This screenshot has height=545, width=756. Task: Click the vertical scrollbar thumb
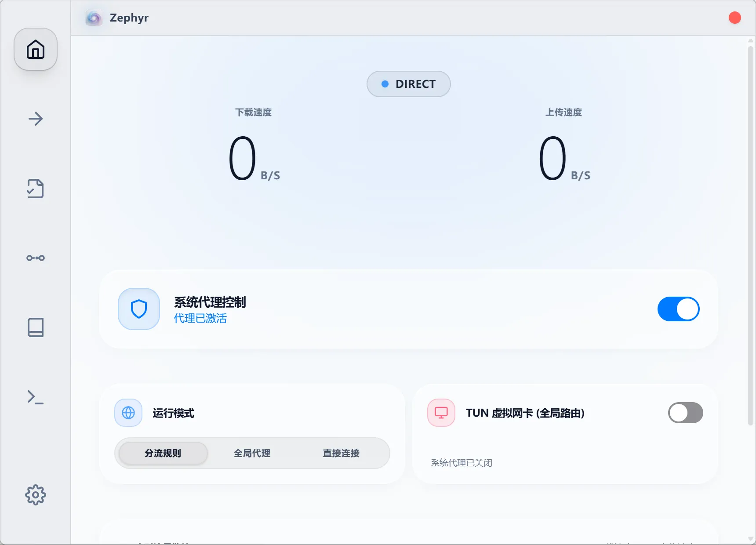(x=751, y=235)
